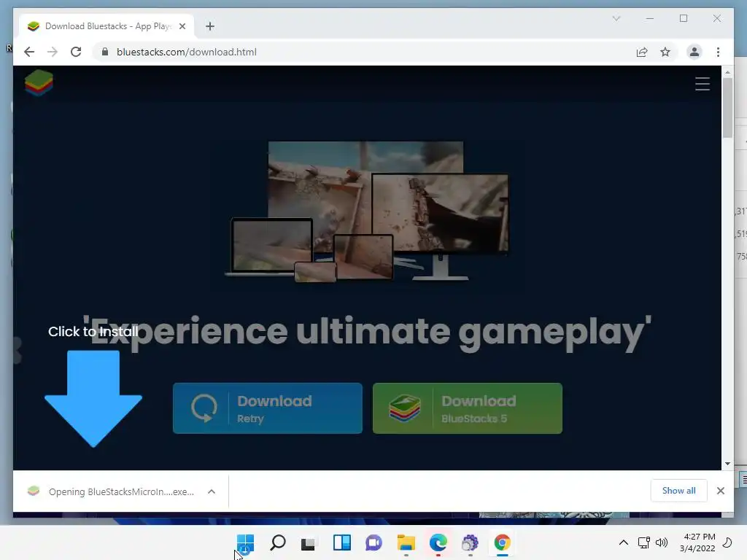Bookmark this page with the star icon
This screenshot has width=747, height=560.
click(665, 52)
